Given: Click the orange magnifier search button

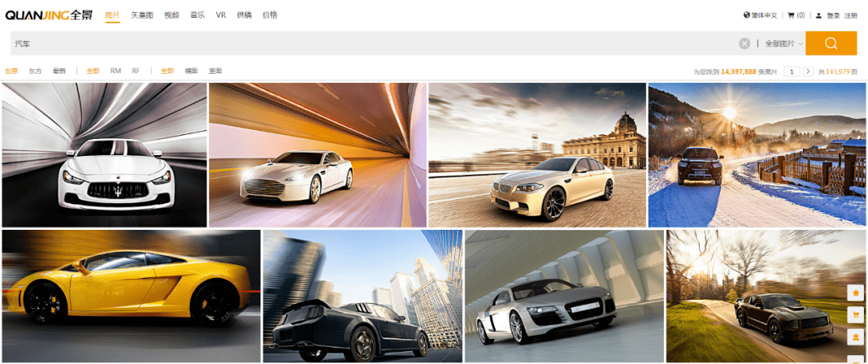Looking at the screenshot, I should tap(831, 43).
